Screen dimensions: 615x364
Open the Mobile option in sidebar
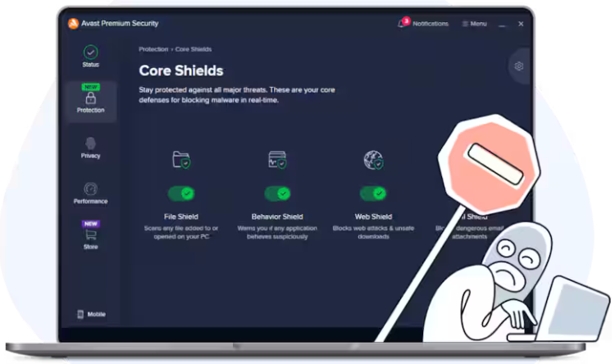click(x=91, y=314)
